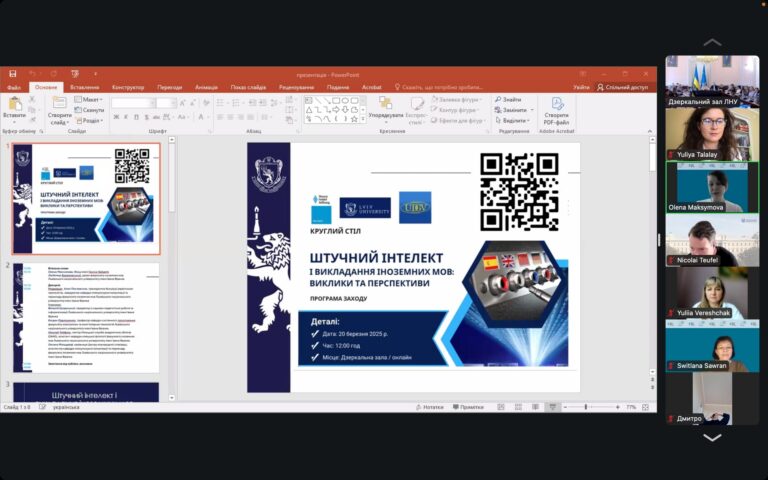The width and height of the screenshot is (768, 480).
Task: Click the Paste (Вставити) clipboard icon
Action: [x=14, y=105]
